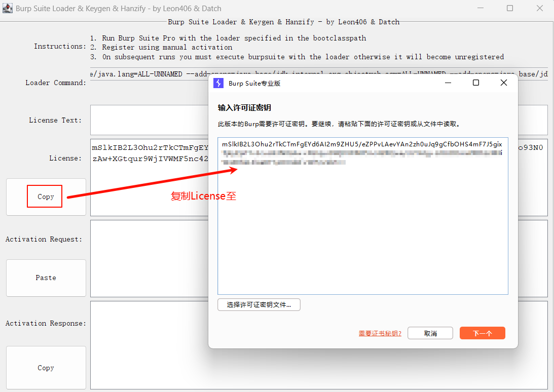
Task: Click the 选择许可证密钥文件... button
Action: pyautogui.click(x=259, y=305)
